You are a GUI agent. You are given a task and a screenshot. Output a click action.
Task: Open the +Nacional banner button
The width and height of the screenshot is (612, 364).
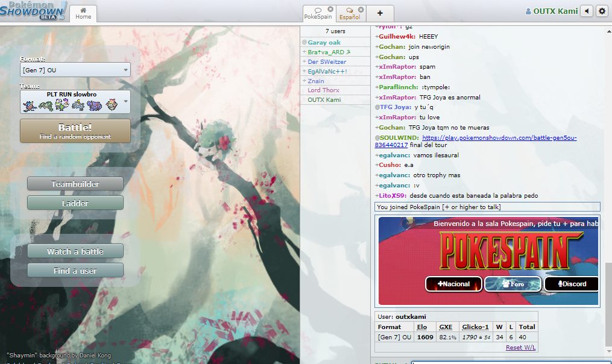(x=453, y=284)
